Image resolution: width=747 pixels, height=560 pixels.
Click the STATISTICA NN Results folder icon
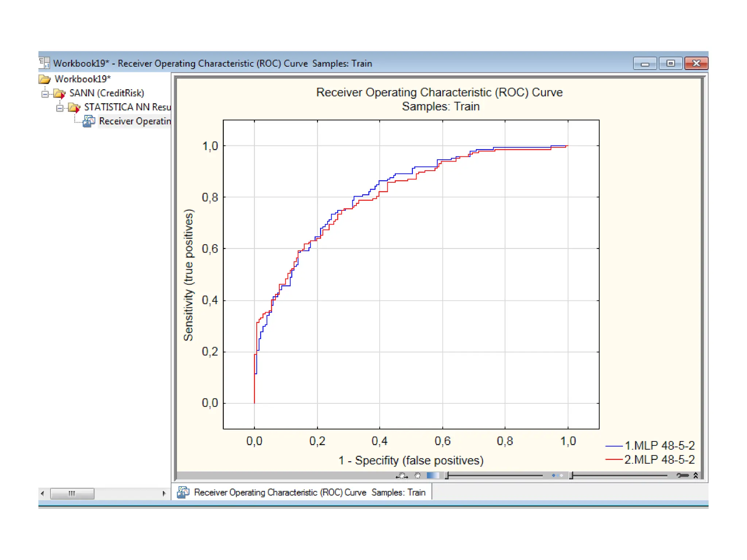tap(74, 108)
